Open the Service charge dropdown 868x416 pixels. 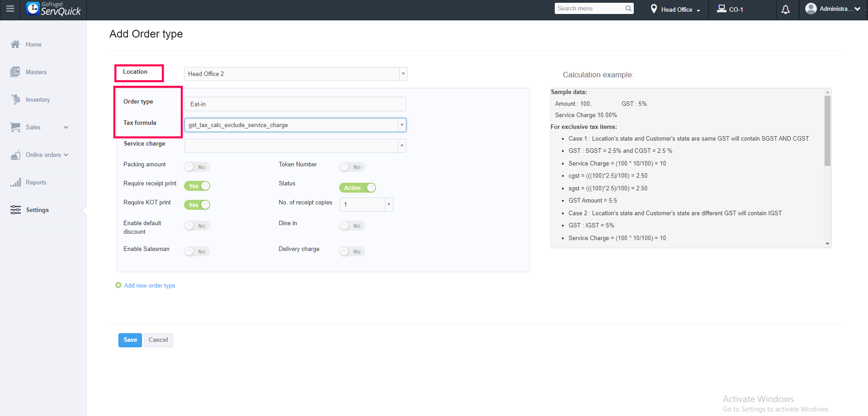pyautogui.click(x=295, y=146)
